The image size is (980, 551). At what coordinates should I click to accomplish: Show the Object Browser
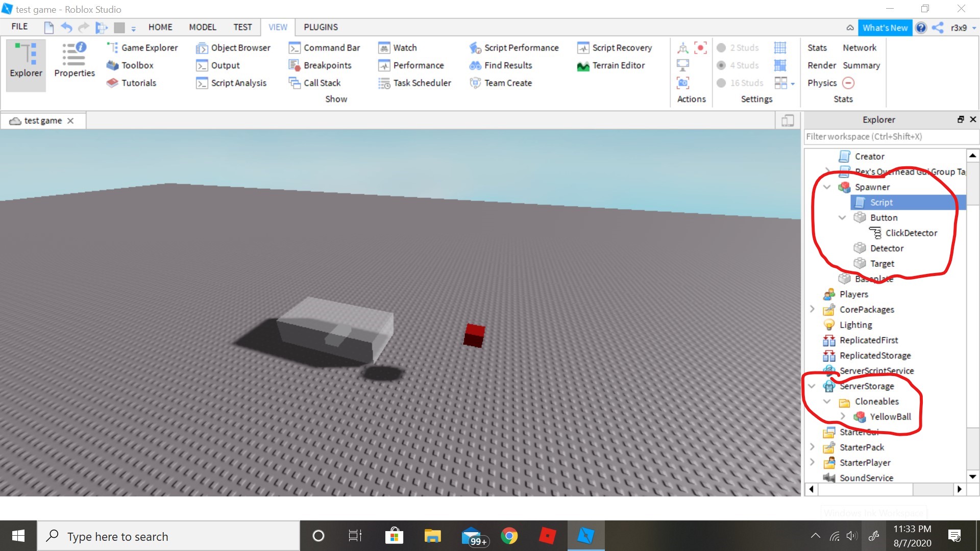[233, 47]
